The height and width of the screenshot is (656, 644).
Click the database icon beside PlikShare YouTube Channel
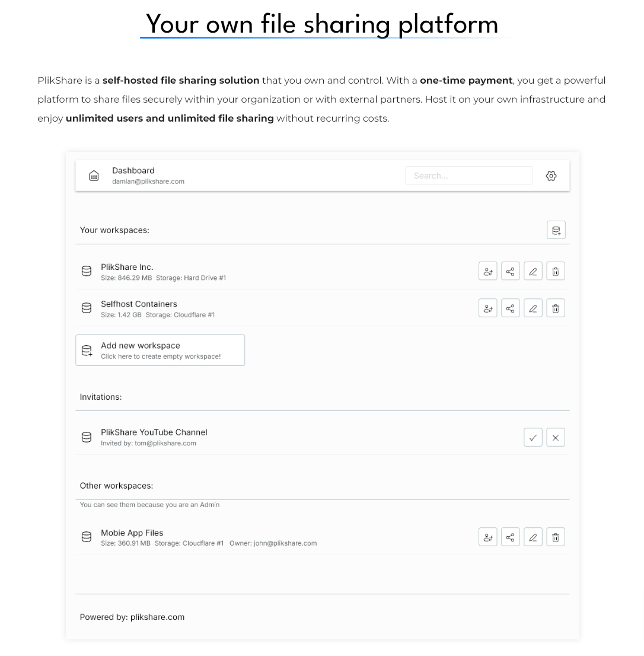pos(87,437)
